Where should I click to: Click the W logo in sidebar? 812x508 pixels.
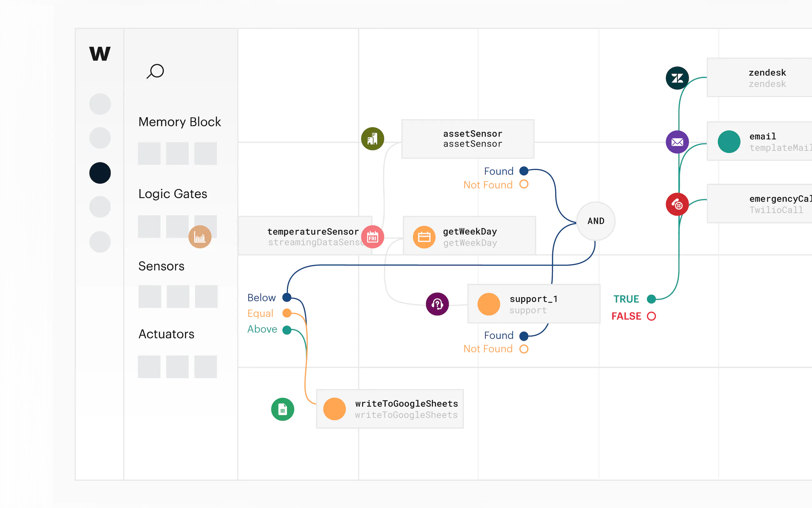tap(100, 54)
